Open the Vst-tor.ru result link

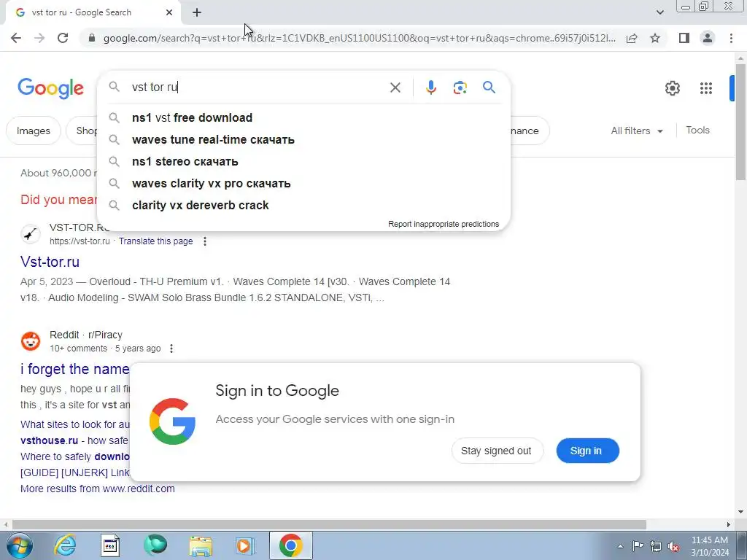tap(50, 262)
